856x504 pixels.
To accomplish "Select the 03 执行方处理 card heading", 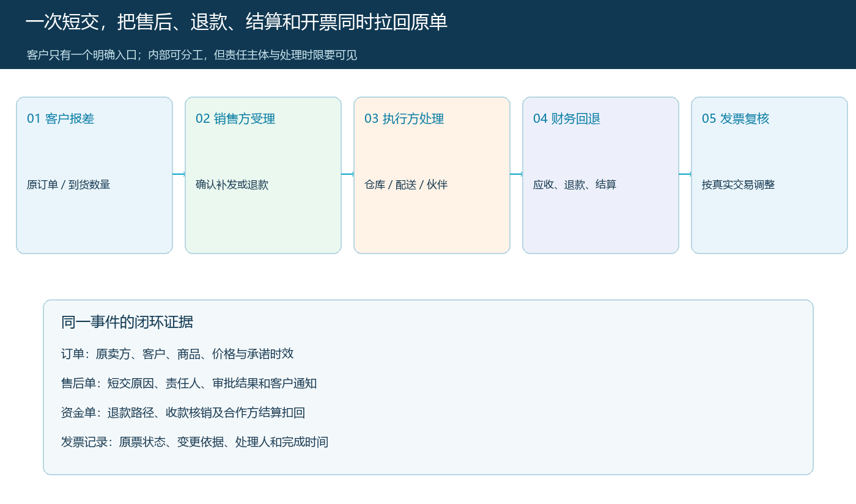I will (404, 119).
